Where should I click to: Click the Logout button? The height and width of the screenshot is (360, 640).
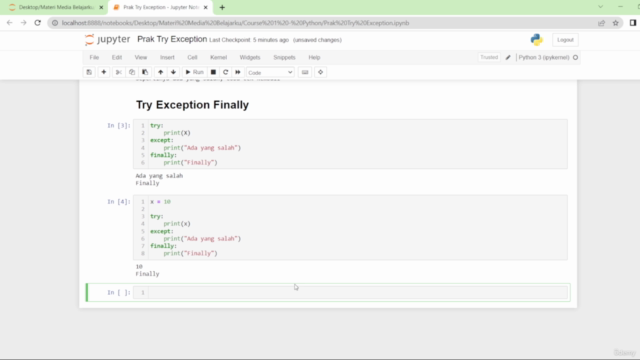click(x=565, y=40)
